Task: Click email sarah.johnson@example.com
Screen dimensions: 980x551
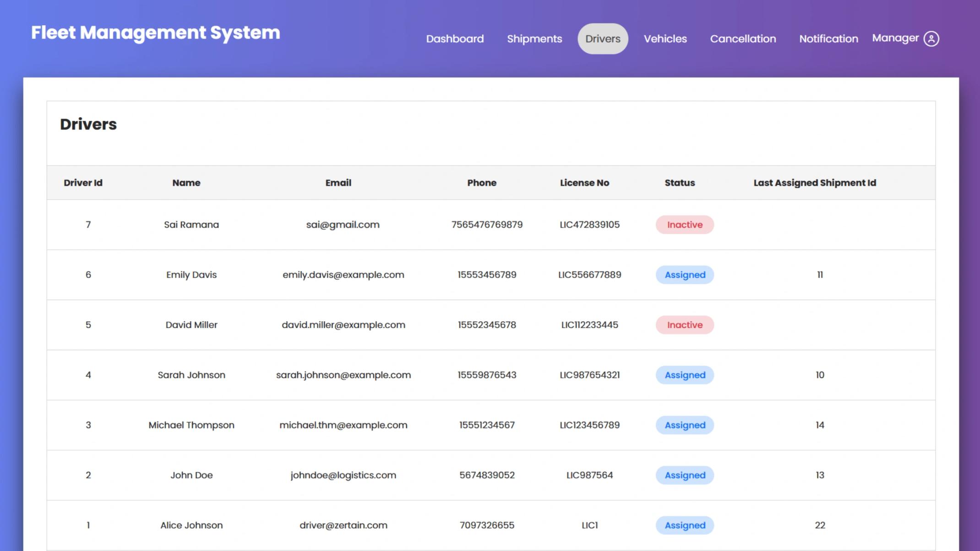Action: coord(343,375)
